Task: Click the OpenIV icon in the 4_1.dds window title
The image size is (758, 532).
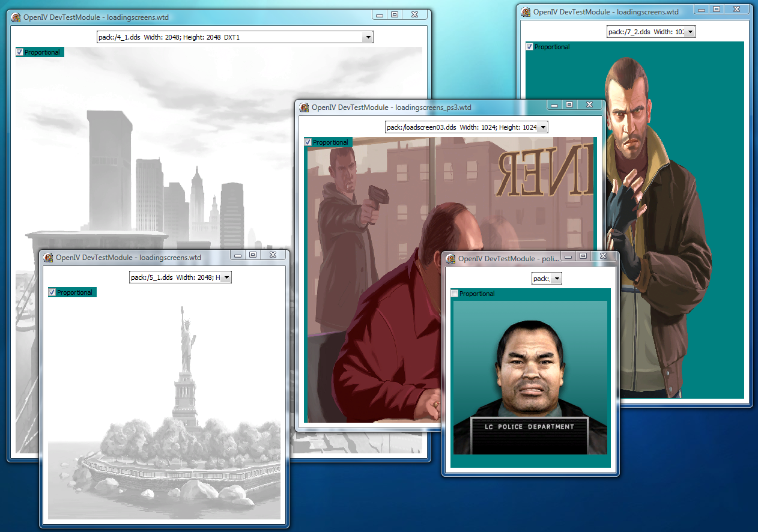Action: (x=17, y=17)
